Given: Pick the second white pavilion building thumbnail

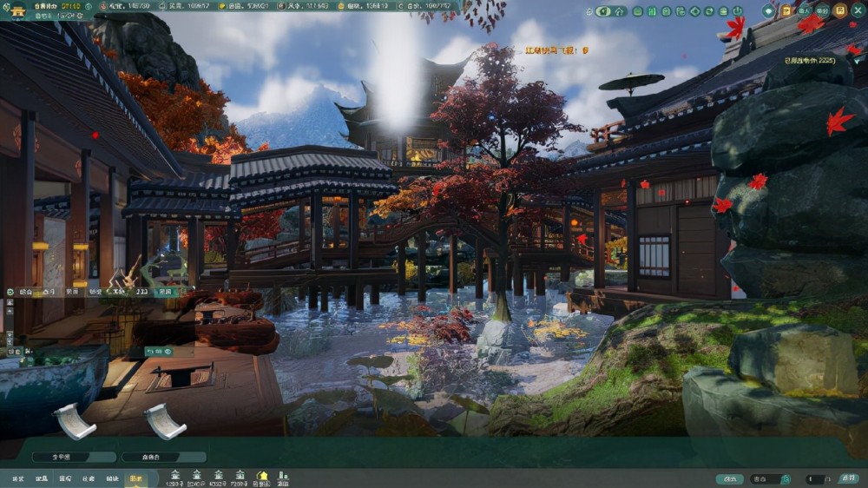Looking at the screenshot, I should tap(196, 478).
